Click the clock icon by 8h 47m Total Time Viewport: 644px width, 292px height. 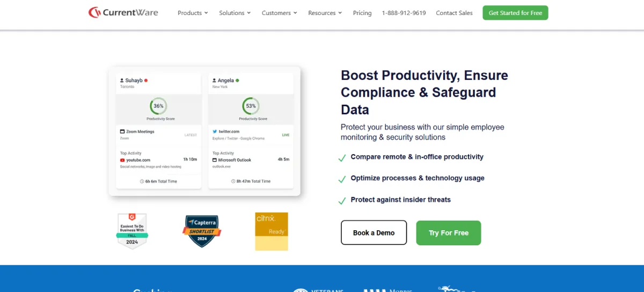pos(233,181)
